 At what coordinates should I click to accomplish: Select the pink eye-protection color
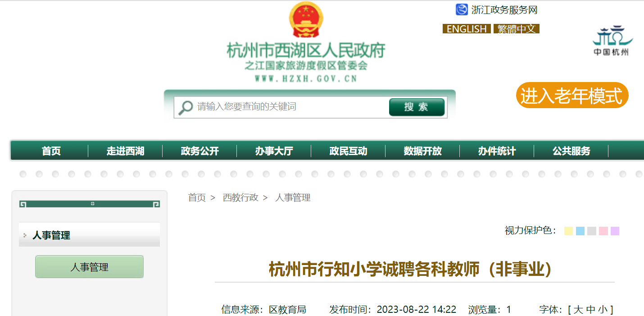(603, 231)
